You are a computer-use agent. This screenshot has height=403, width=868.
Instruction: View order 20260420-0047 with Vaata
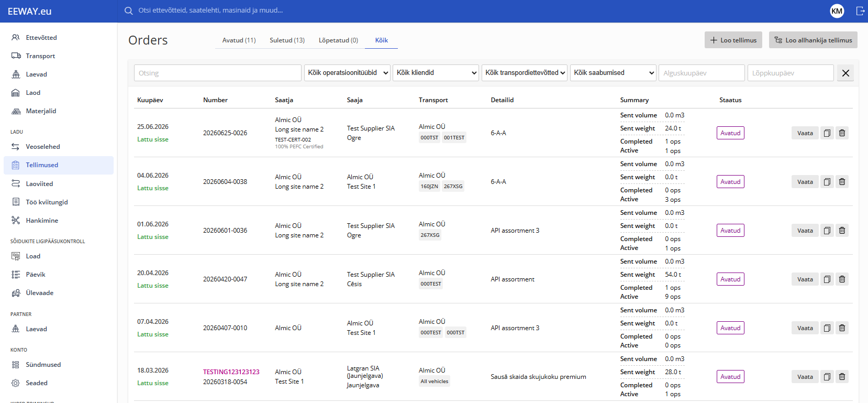coord(805,279)
